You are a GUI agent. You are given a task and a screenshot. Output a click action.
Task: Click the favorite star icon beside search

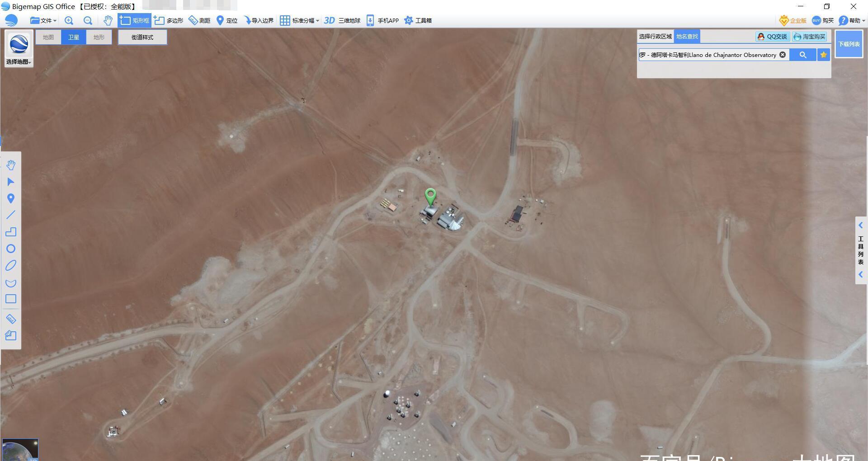point(824,55)
